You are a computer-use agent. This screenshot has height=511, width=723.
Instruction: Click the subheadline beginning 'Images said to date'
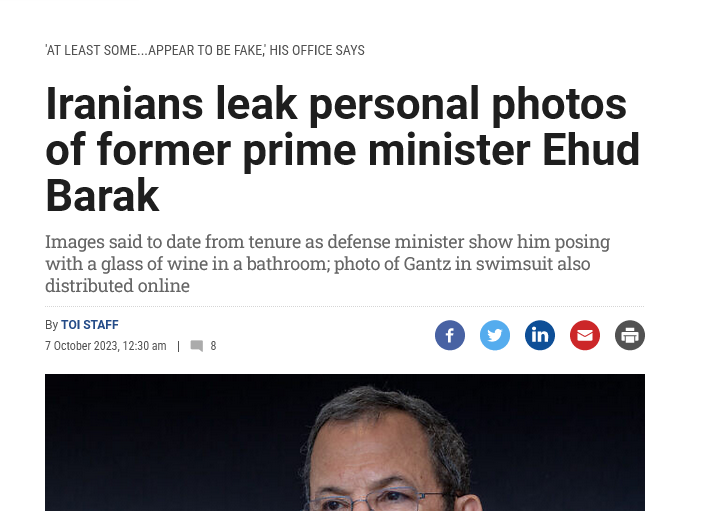[327, 263]
